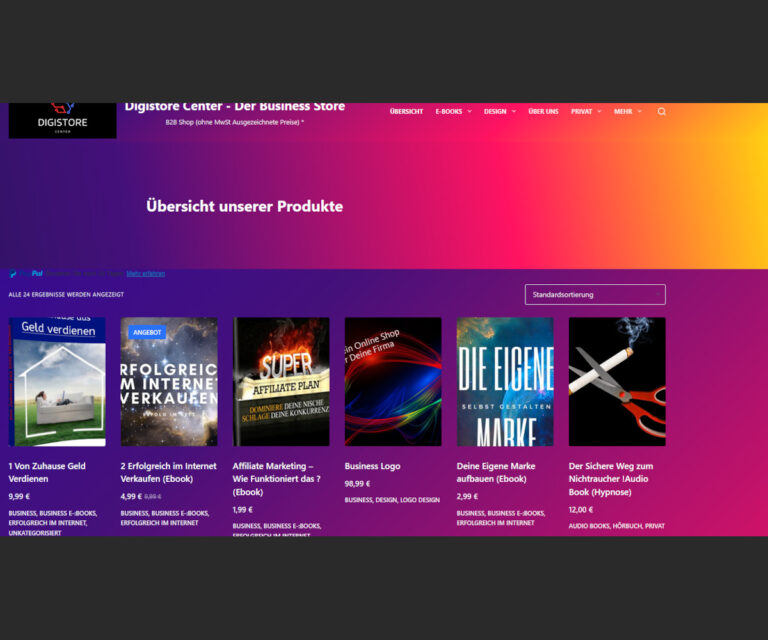Click the Mehr erfahren PayPal link
768x640 pixels.
145,274
